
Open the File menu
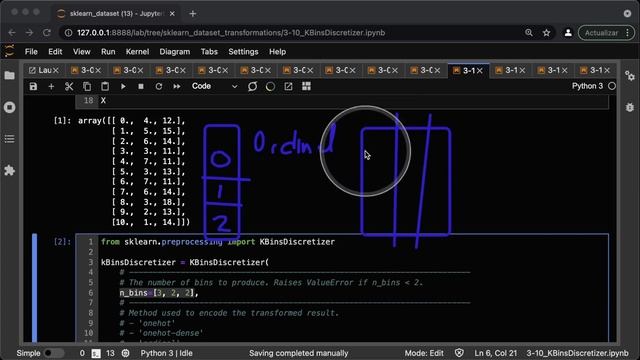coord(31,52)
